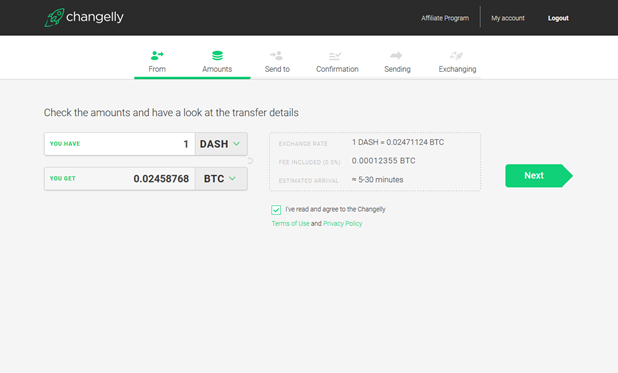The image size is (618, 373).
Task: Go to My account
Action: [x=508, y=18]
